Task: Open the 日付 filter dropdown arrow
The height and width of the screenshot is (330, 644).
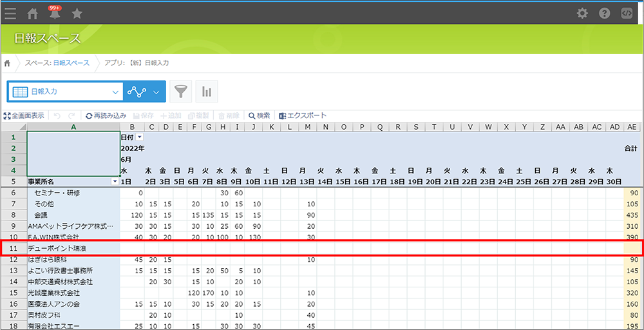Action: (x=139, y=137)
